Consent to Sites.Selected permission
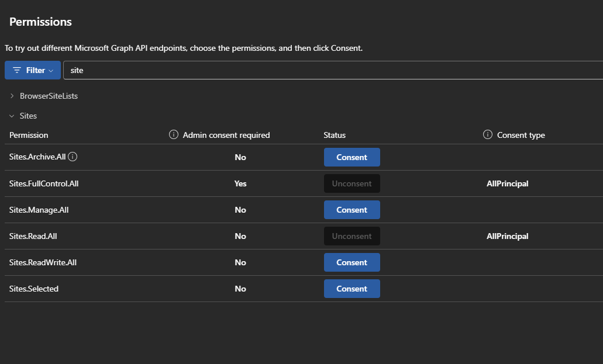Screen dimensions: 603x364 pos(352,289)
